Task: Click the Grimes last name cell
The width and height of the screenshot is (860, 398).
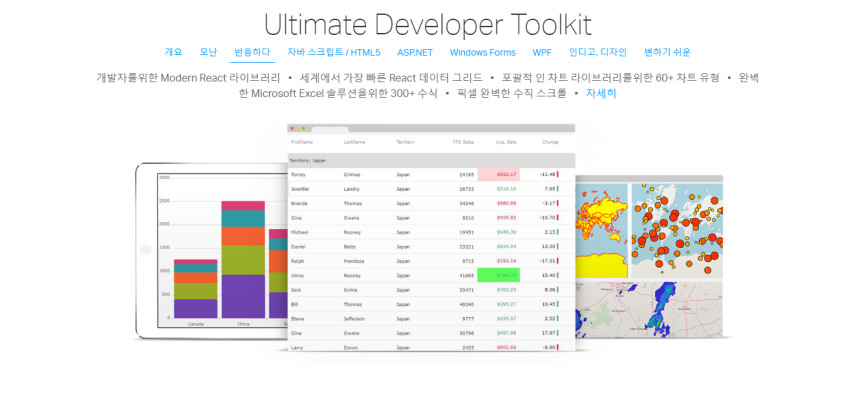Action: pyautogui.click(x=352, y=175)
